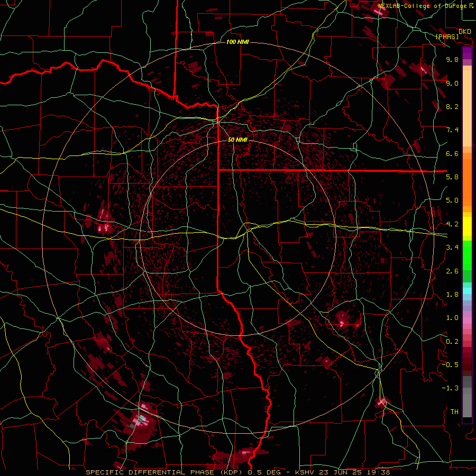
Task: Click the 5.8 value on color scale
Action: point(452,177)
